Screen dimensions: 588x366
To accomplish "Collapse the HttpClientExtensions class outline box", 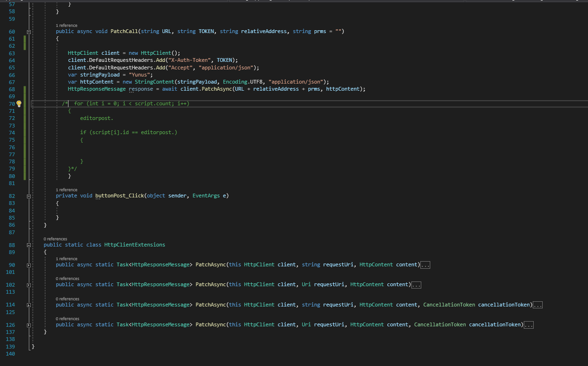I will (x=29, y=245).
